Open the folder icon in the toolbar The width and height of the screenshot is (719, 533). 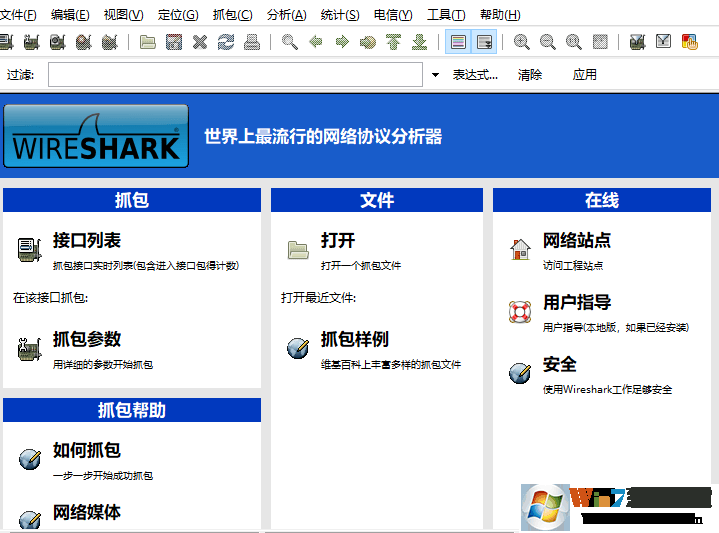pos(148,42)
